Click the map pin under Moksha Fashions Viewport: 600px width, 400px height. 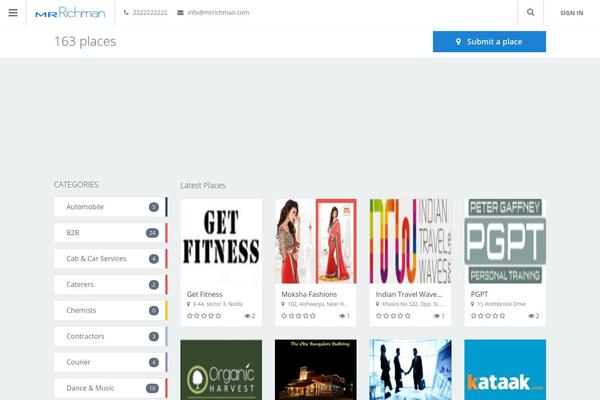click(283, 304)
